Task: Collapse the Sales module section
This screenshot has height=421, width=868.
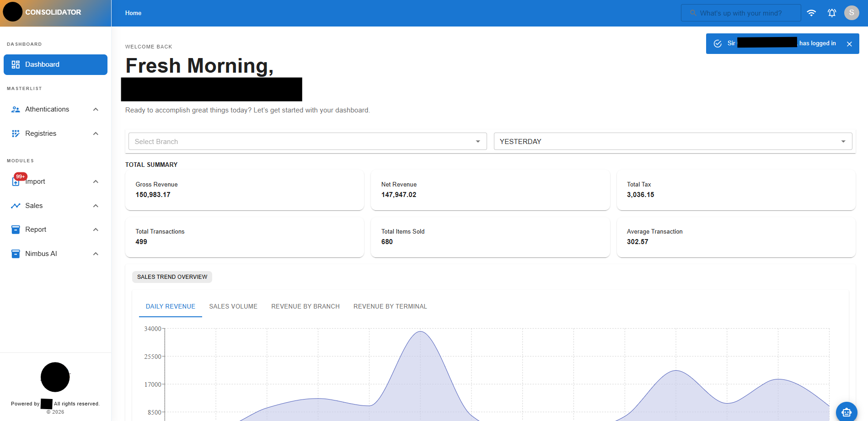Action: [x=96, y=206]
